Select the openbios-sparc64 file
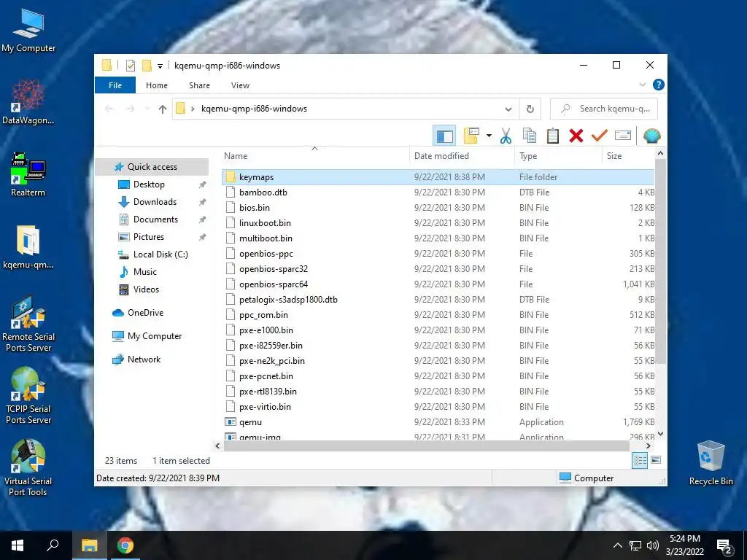Screen dimensions: 747x560 438,284
